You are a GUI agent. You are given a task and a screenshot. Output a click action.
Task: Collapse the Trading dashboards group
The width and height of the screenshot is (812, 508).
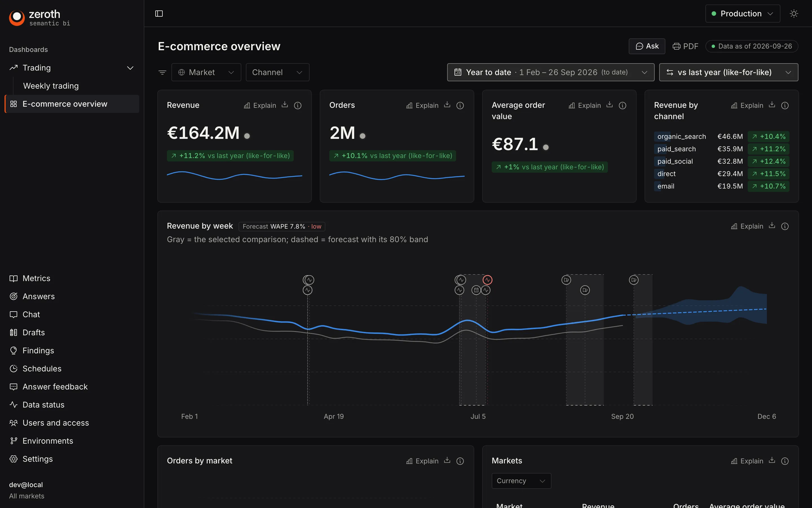click(x=130, y=68)
